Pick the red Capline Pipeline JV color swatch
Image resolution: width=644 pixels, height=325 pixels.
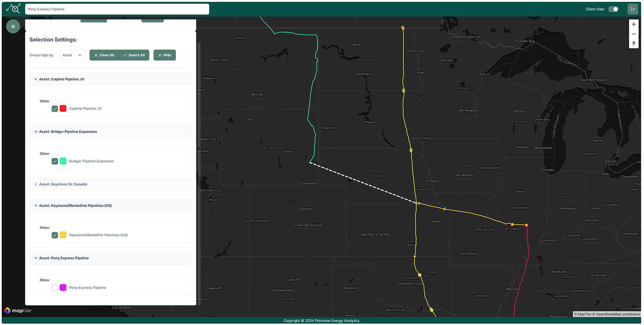(x=63, y=108)
